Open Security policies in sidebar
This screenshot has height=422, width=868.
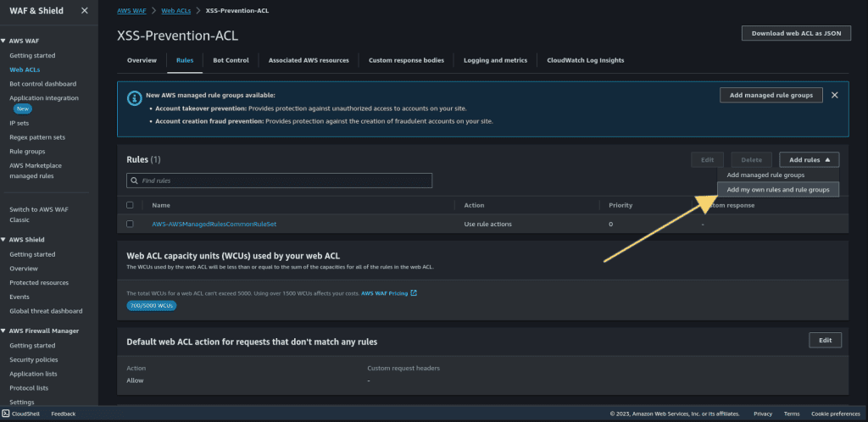(33, 359)
